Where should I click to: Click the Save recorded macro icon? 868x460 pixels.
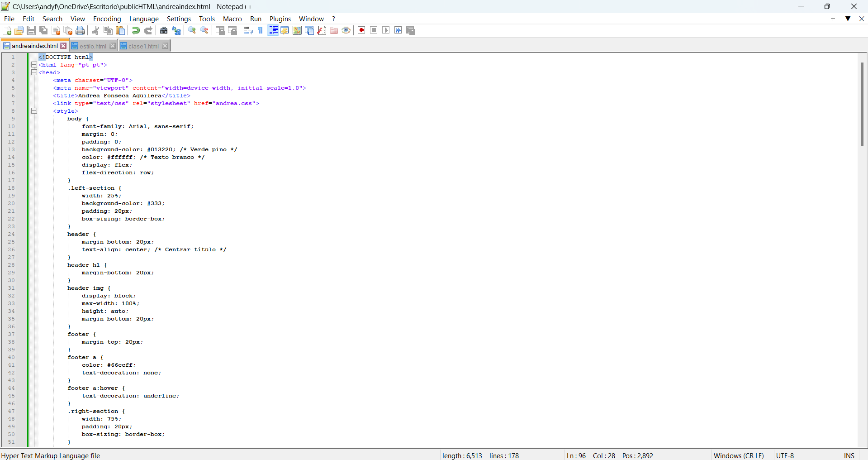pos(411,30)
